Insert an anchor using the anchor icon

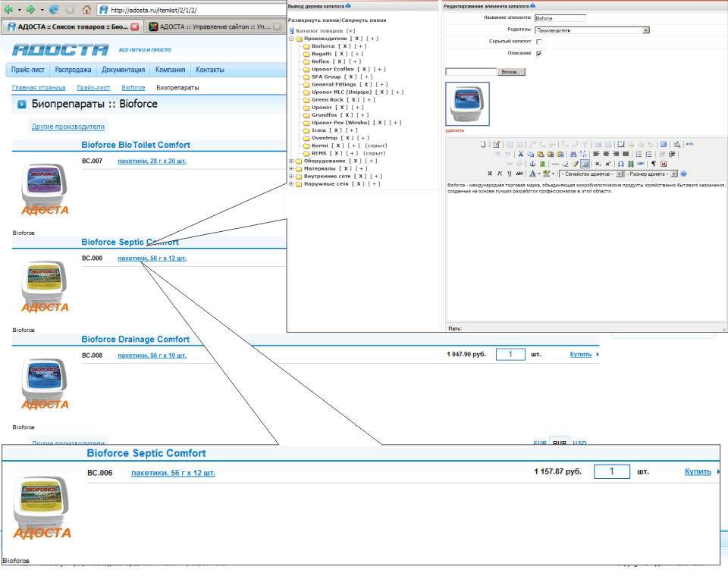tap(532, 164)
